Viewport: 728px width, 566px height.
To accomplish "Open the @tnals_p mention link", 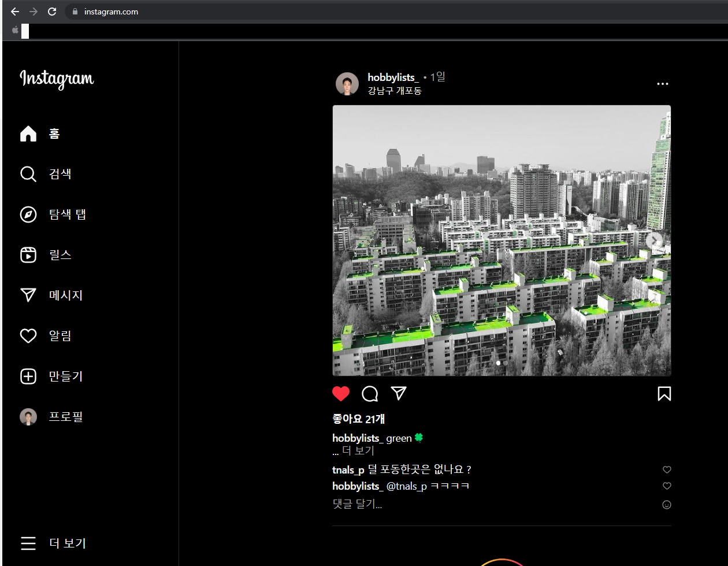I will click(x=407, y=486).
